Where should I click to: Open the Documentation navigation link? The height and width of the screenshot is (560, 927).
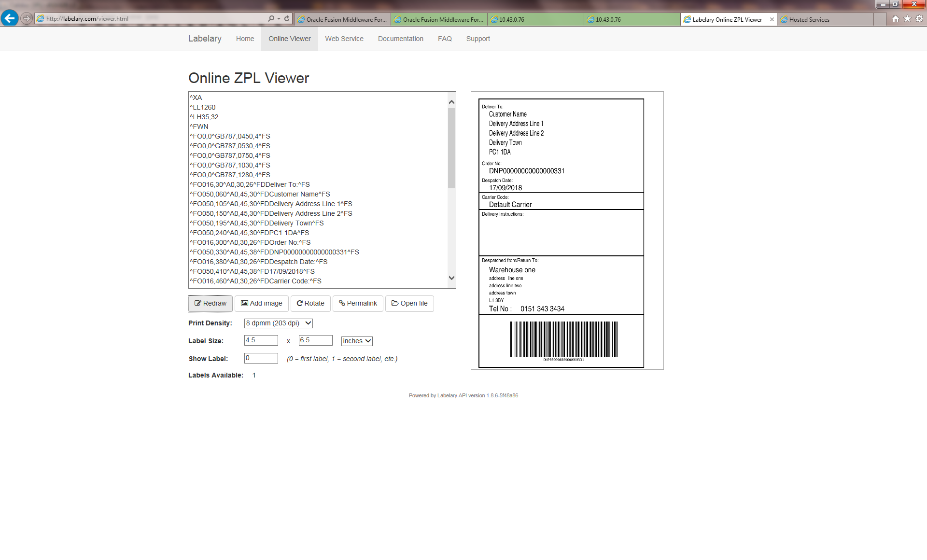[x=401, y=39]
